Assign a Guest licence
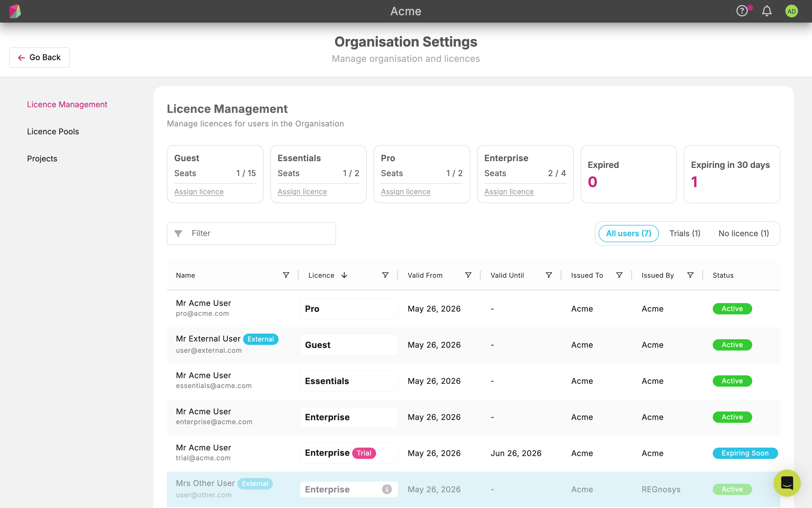 (x=199, y=192)
